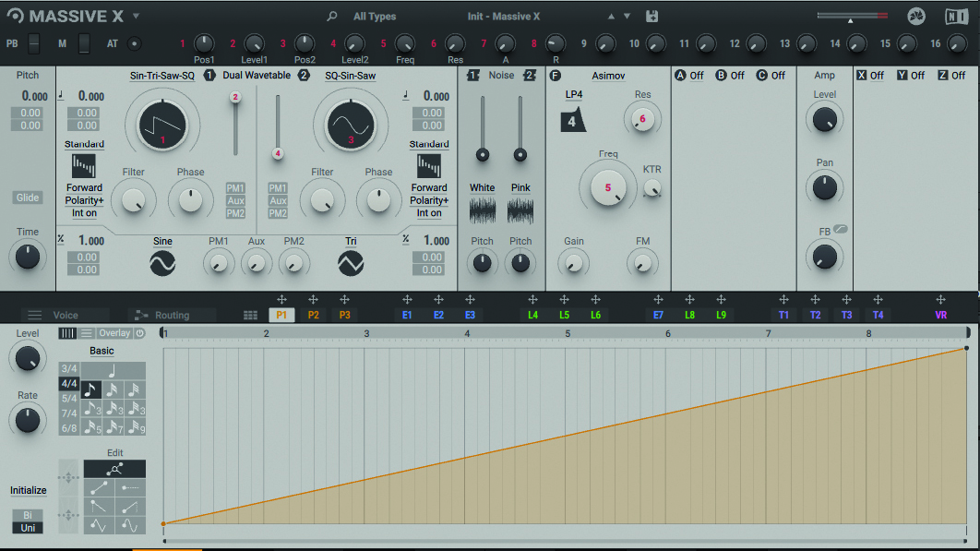Click the White noise waveform thumbnail

pyautogui.click(x=482, y=210)
